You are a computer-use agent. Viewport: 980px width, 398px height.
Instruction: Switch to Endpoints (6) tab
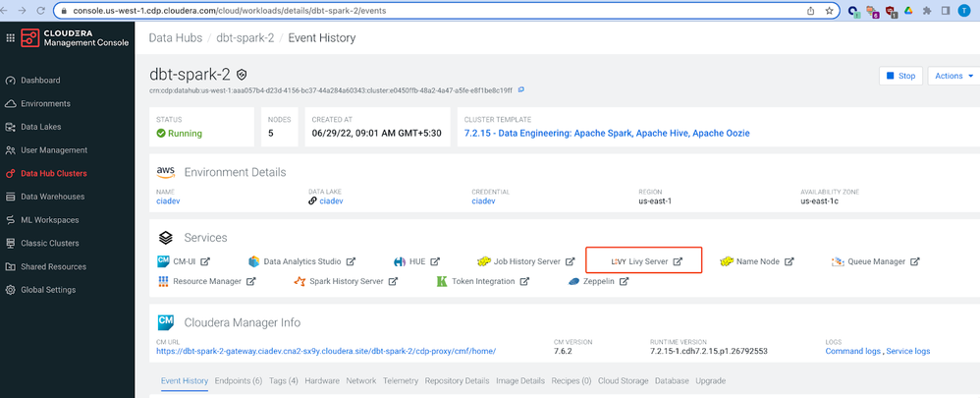tap(238, 380)
